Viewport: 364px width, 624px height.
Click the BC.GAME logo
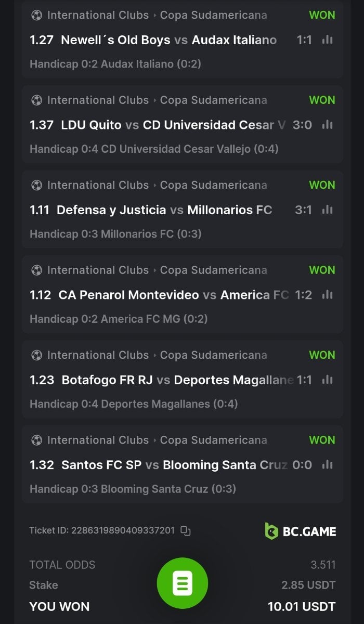(300, 531)
